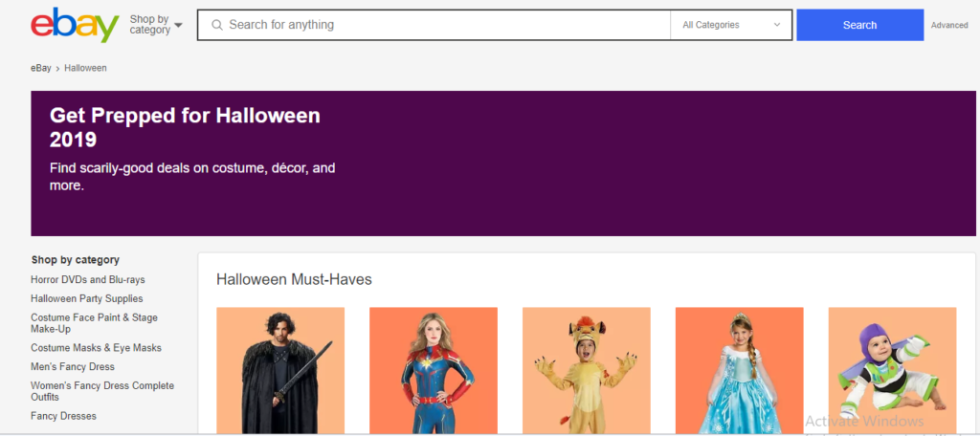Select the Fancy Dresses category
Image resolution: width=980 pixels, height=436 pixels.
tap(64, 416)
